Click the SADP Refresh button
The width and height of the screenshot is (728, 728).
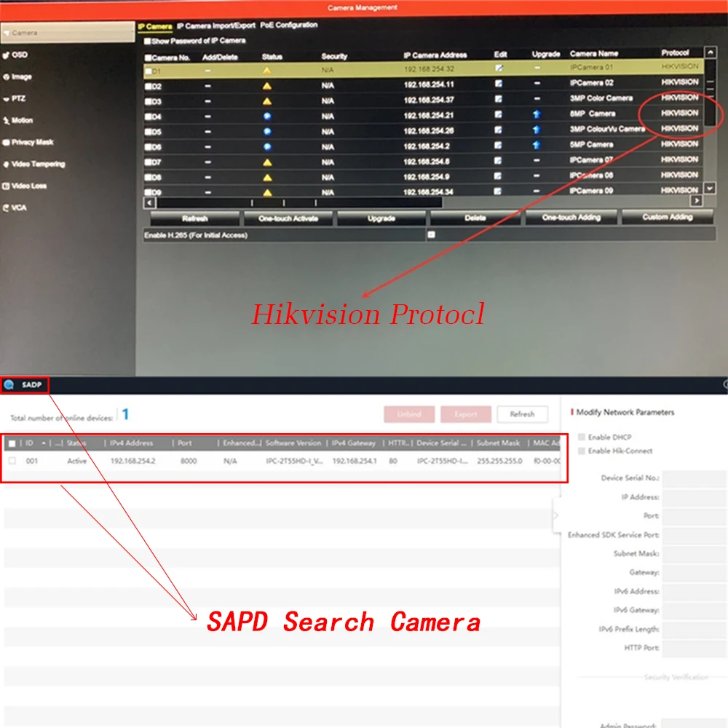tap(522, 414)
